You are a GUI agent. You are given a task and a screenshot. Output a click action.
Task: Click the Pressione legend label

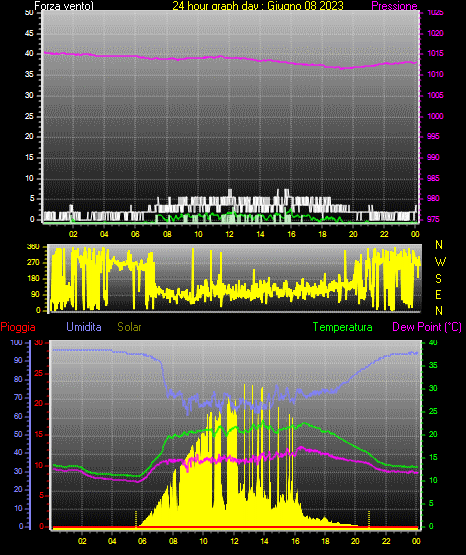(394, 6)
